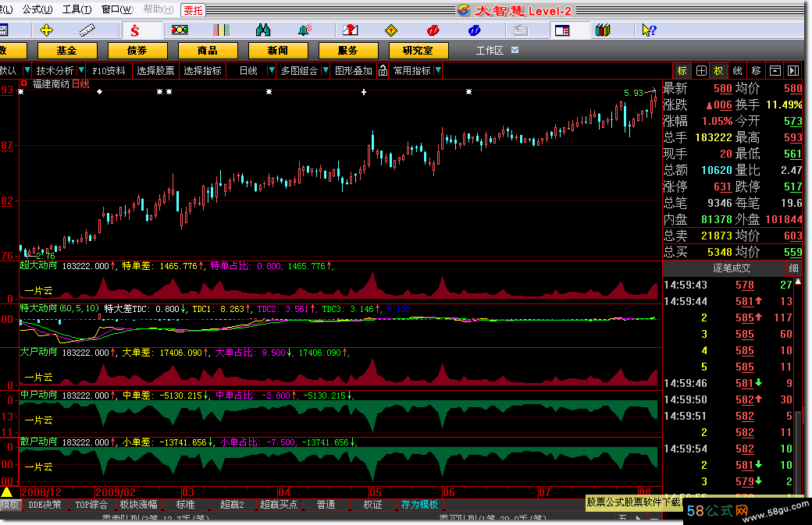Open the binoculars search icon
The image size is (812, 525).
(x=263, y=30)
